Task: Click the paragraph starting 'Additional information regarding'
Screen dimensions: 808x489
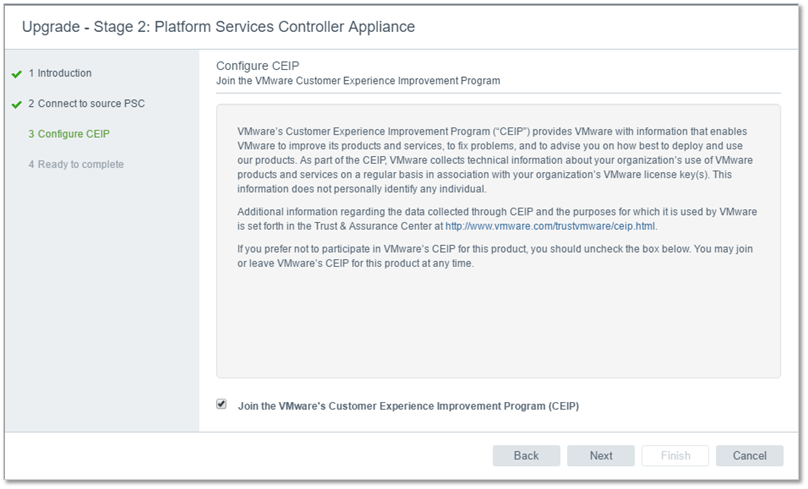Action: pyautogui.click(x=497, y=219)
